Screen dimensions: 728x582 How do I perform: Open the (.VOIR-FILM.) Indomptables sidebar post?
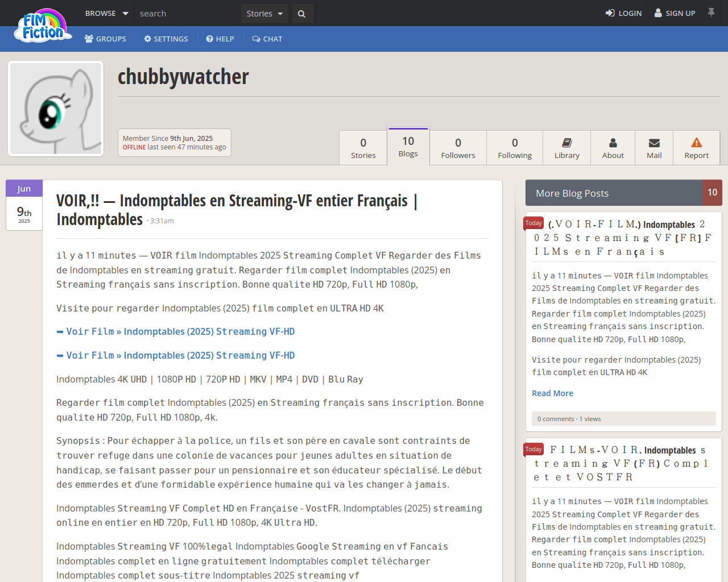point(623,238)
